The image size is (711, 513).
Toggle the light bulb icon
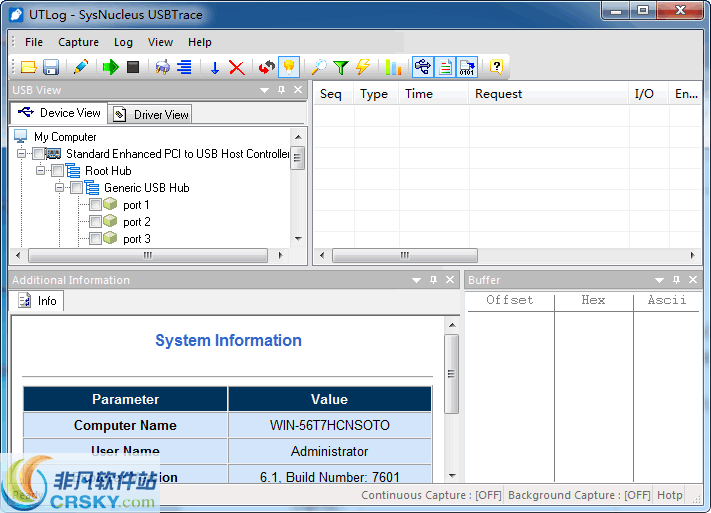point(289,67)
